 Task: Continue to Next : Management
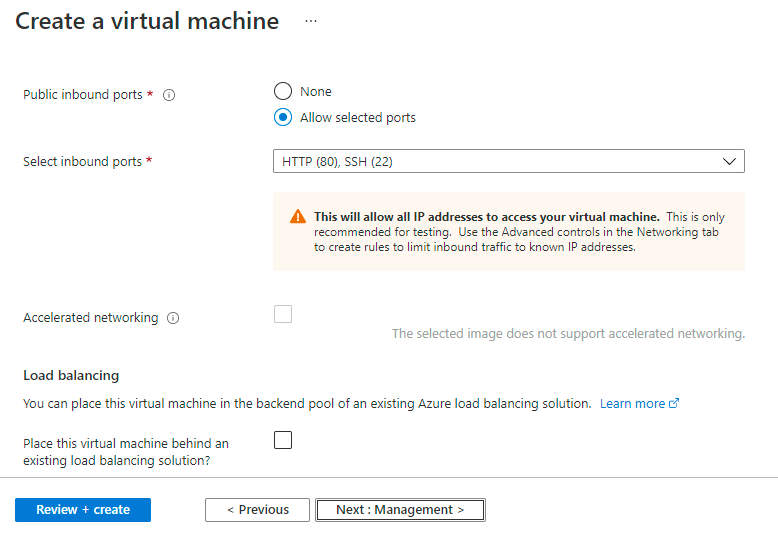(x=400, y=510)
